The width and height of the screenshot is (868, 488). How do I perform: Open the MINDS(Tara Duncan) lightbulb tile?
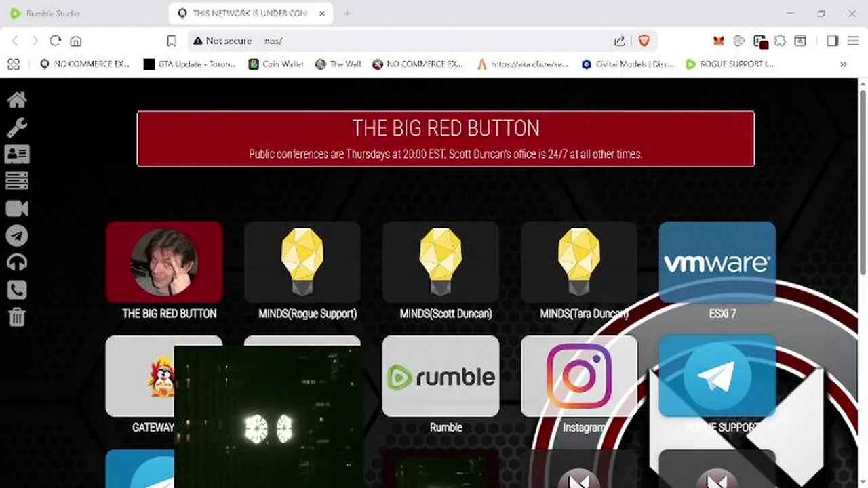[579, 262]
